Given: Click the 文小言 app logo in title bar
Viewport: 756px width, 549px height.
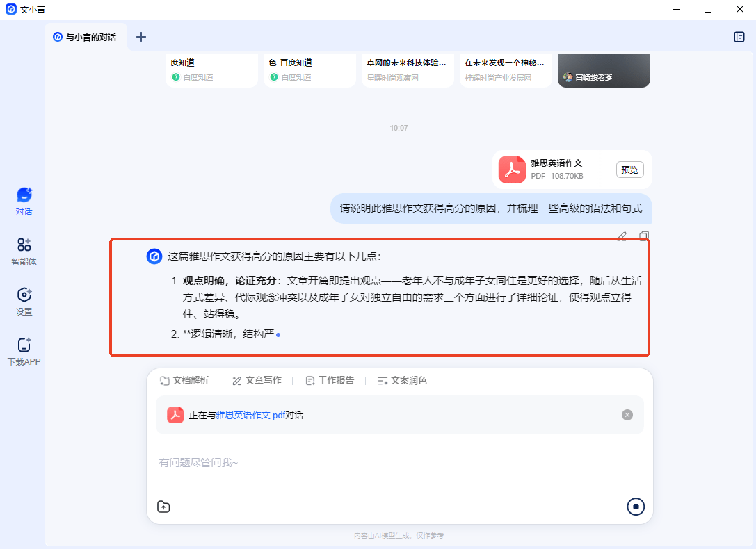Looking at the screenshot, I should click(11, 9).
